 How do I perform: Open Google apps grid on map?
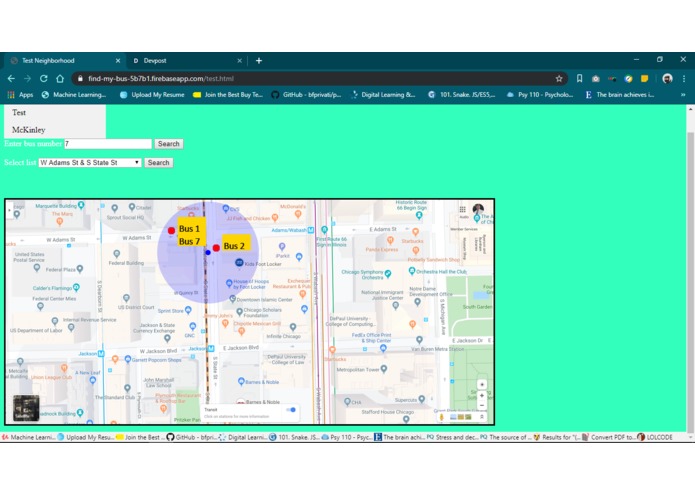[x=462, y=209]
